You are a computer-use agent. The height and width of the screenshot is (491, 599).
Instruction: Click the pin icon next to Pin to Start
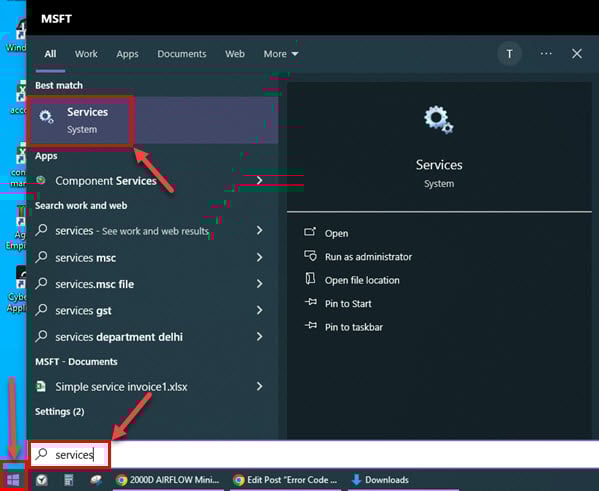click(311, 302)
